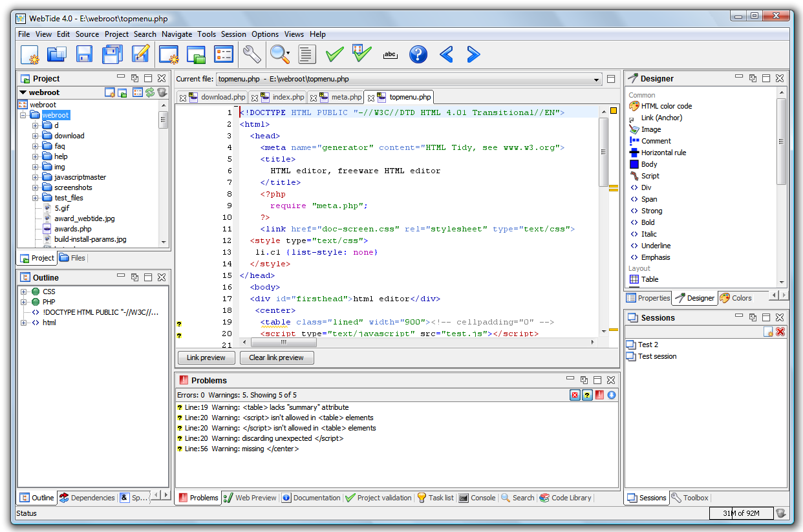Click the garbage collect icon in status bar
803x532 pixels.
[x=781, y=513]
